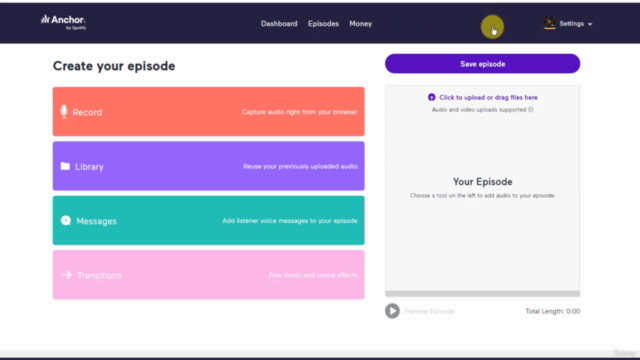Image resolution: width=640 pixels, height=360 pixels.
Task: Select the Library reuse audio tile
Action: coord(209,166)
